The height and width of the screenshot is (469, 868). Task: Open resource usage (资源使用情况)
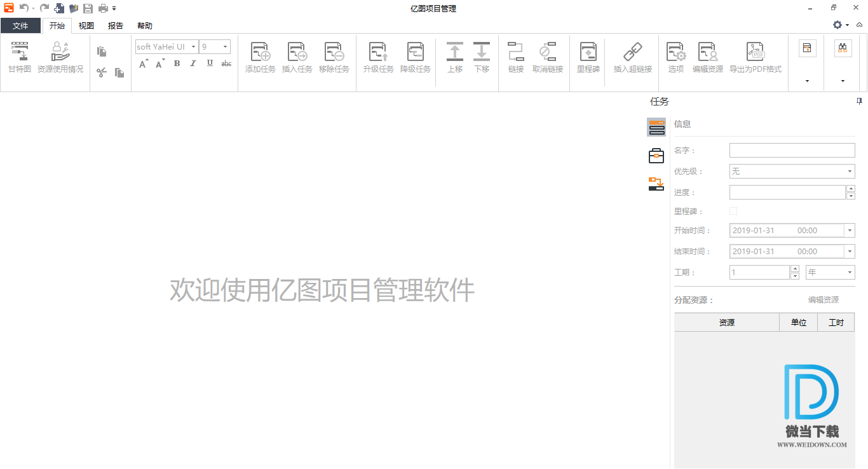click(60, 57)
